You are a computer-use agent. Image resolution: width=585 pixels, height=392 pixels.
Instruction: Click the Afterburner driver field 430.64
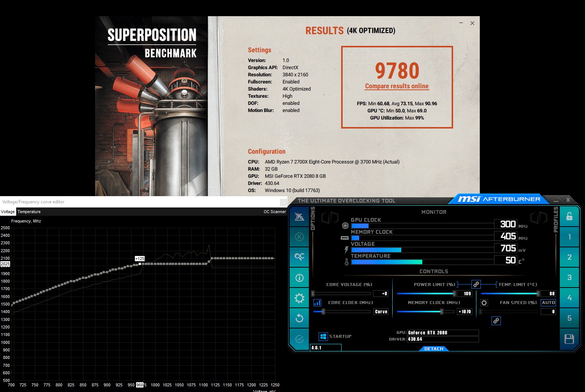pos(443,339)
